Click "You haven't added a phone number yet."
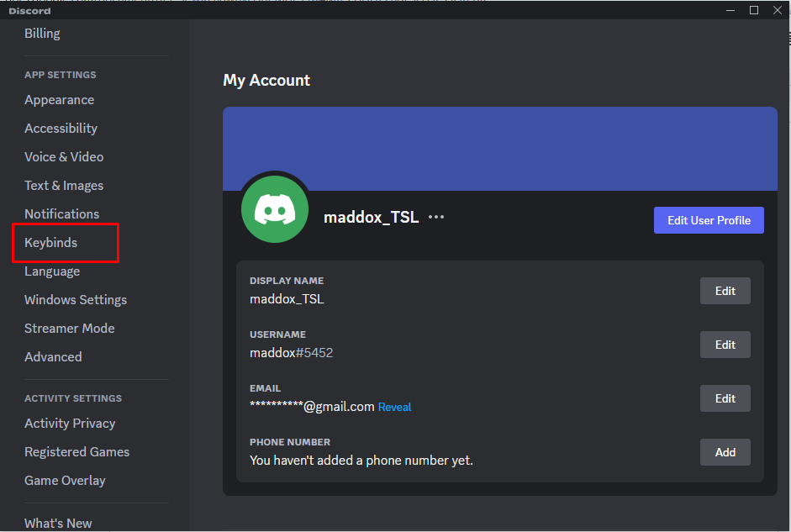 (361, 461)
